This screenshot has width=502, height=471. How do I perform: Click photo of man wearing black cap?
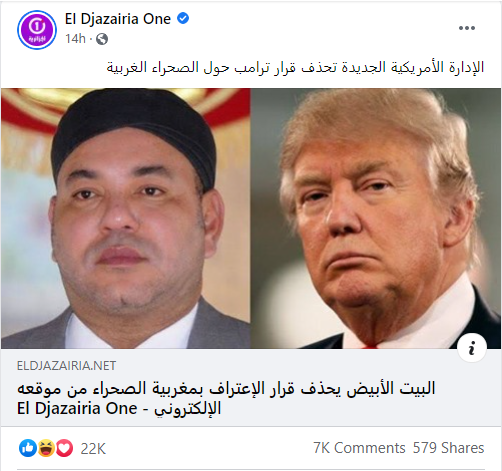click(126, 218)
